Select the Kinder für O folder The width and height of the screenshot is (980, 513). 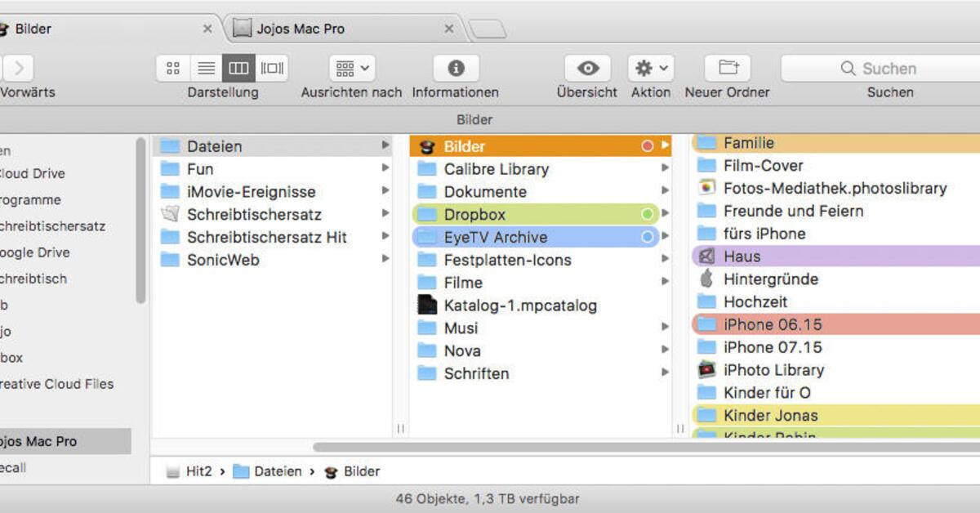pyautogui.click(x=835, y=393)
